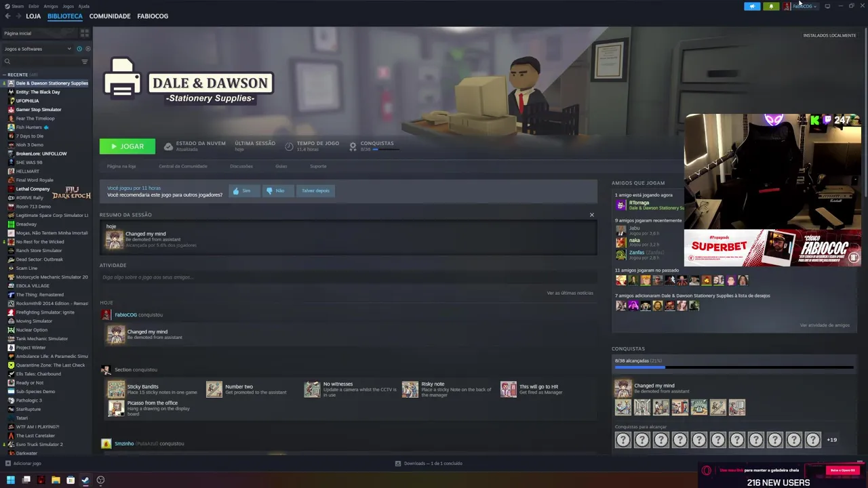Choose Talvez depois button
The image size is (868, 488).
(315, 191)
